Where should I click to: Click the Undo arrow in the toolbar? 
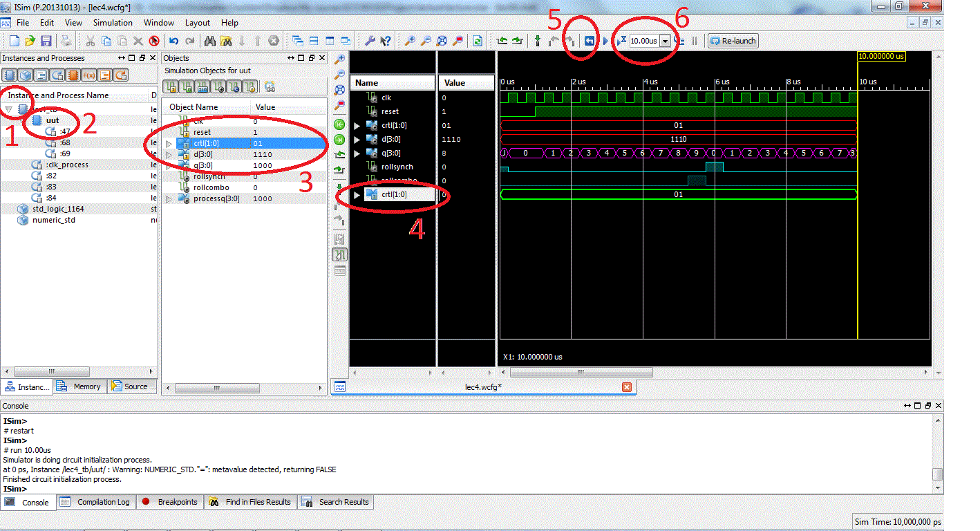(x=173, y=41)
